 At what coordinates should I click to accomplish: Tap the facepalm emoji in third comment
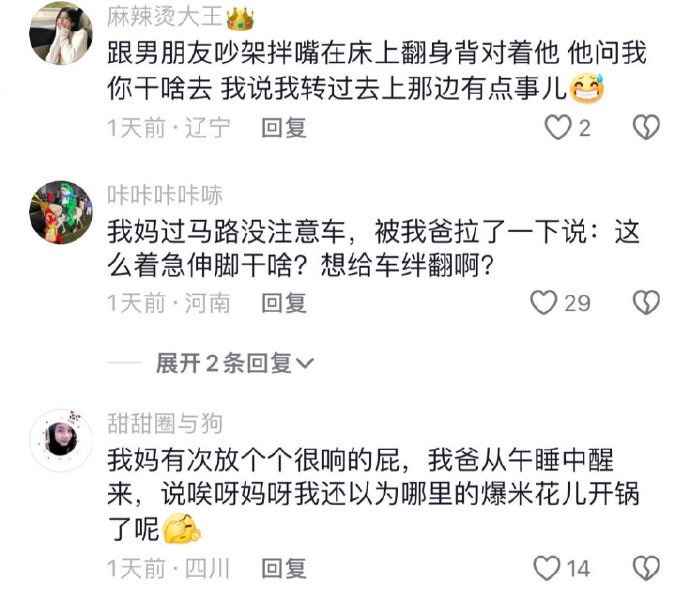pos(182,528)
